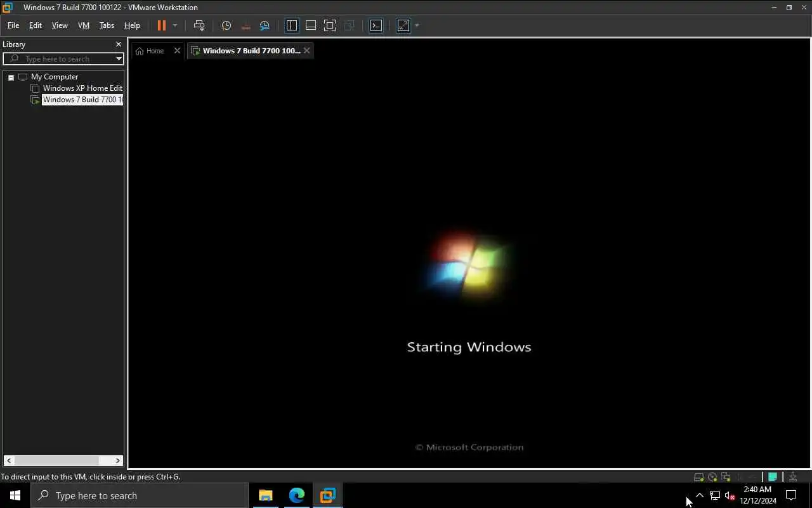This screenshot has width=812, height=508.
Task: Expand the stretch guest dropdown arrow
Action: point(417,25)
